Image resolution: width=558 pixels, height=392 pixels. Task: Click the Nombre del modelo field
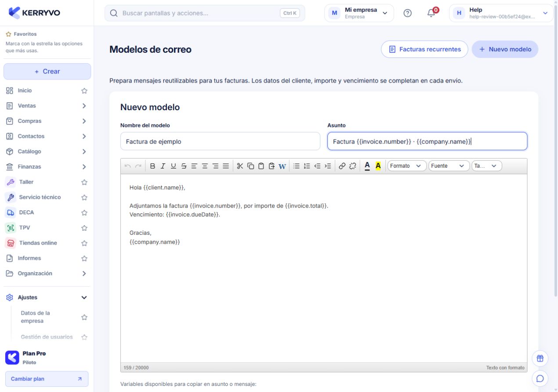pos(220,141)
